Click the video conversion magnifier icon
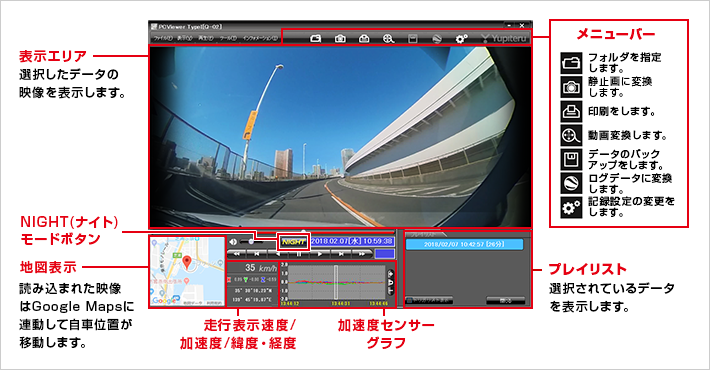710x370 pixels. 389,39
